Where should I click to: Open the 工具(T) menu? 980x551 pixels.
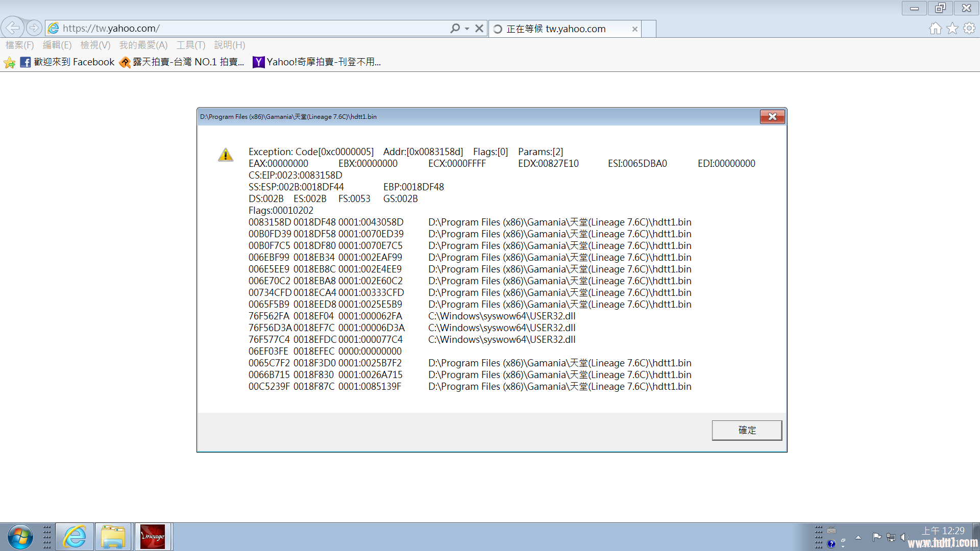click(x=191, y=45)
